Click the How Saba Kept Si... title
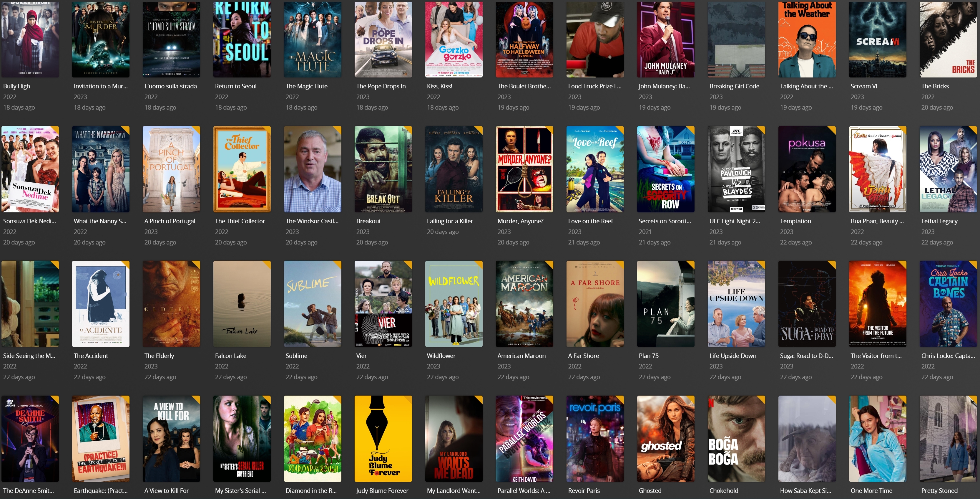Viewport: 980px width, 499px height. [806, 491]
